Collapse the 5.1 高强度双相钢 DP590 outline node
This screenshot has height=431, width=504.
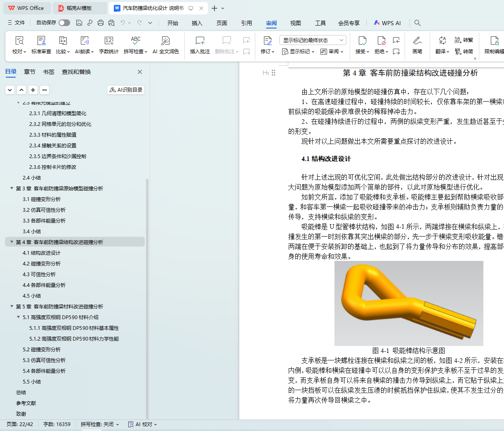click(19, 317)
